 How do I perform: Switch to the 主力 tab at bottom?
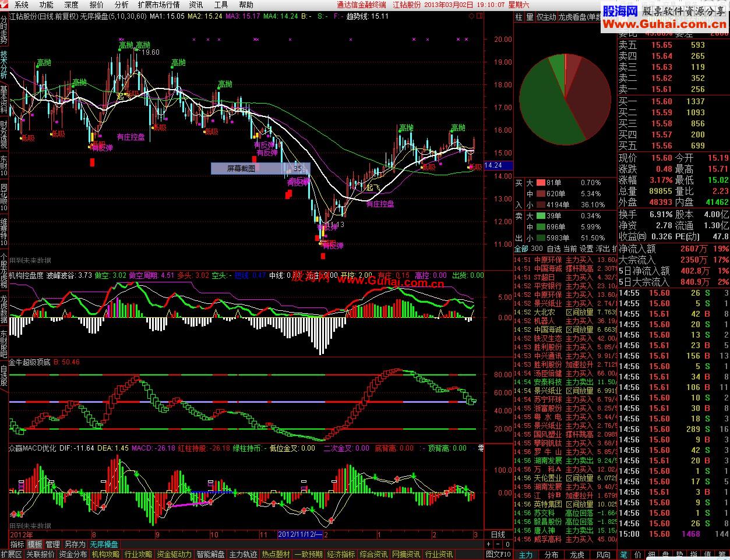[x=526, y=555]
